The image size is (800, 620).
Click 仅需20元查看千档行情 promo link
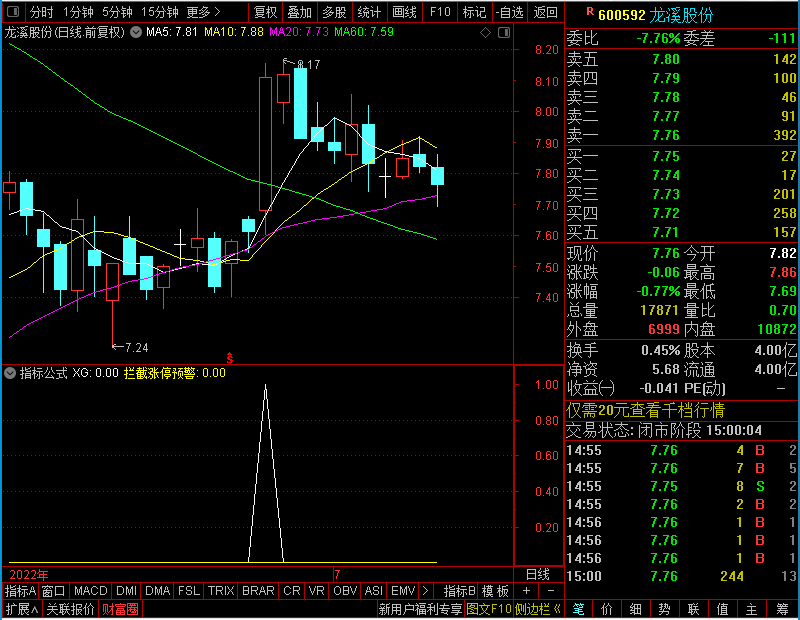pyautogui.click(x=645, y=410)
